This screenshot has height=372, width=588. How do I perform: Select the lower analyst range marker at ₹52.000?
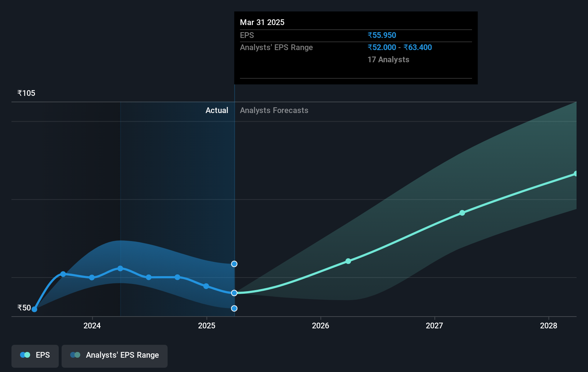[x=234, y=308]
